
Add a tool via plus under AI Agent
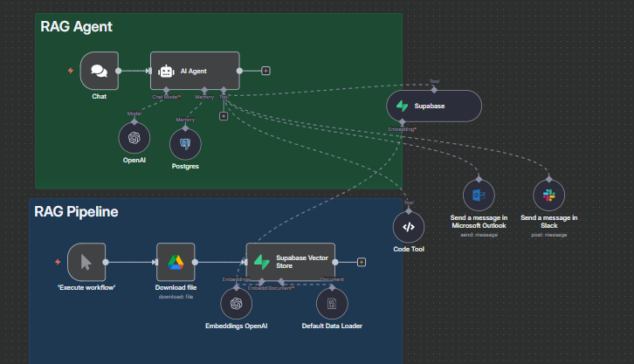point(224,115)
